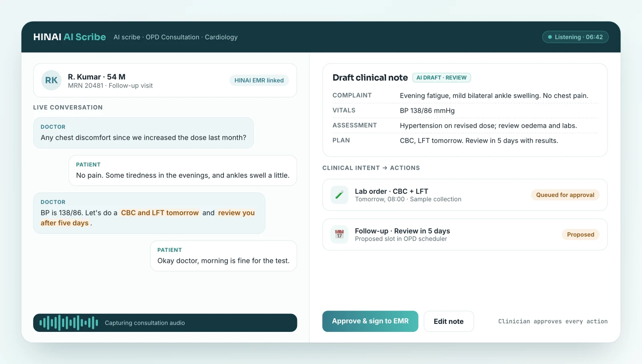Click the Queued for approval badge
This screenshot has width=642, height=364.
565,195
